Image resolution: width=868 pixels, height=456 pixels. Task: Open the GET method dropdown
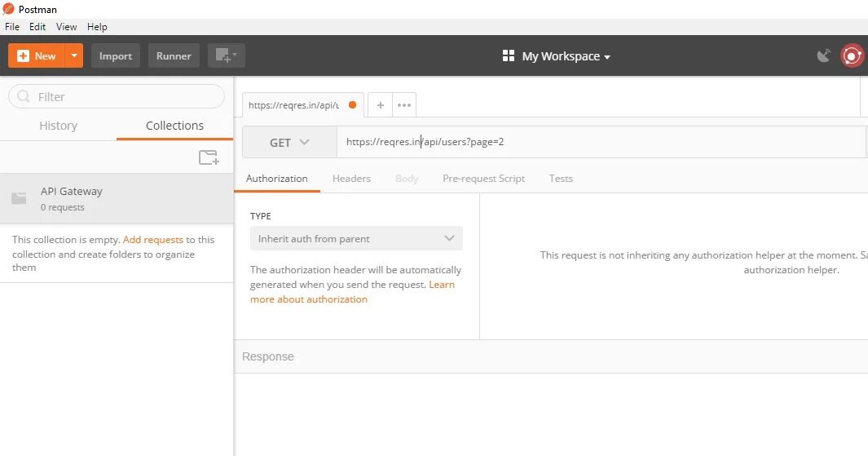coord(289,142)
